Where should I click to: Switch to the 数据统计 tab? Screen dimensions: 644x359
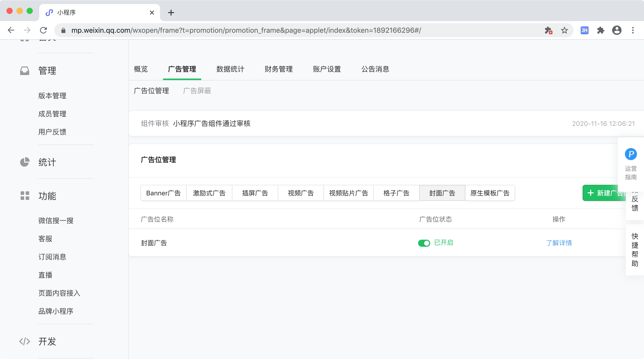pos(230,69)
